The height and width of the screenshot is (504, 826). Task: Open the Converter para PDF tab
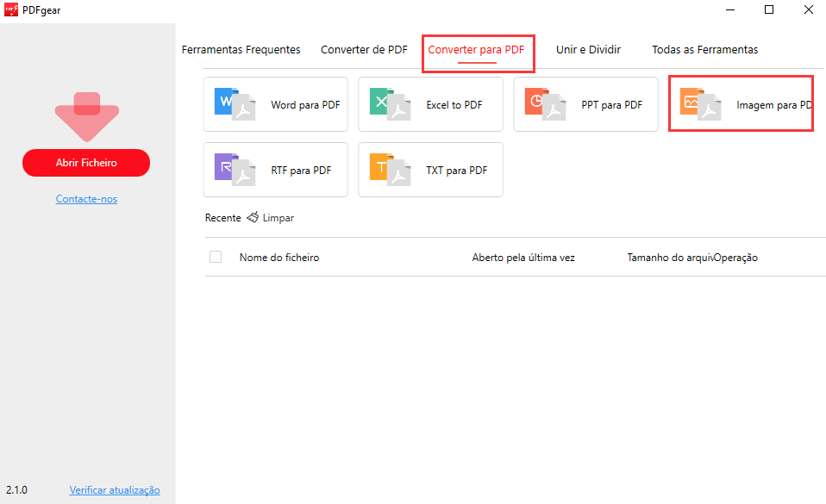click(x=478, y=49)
